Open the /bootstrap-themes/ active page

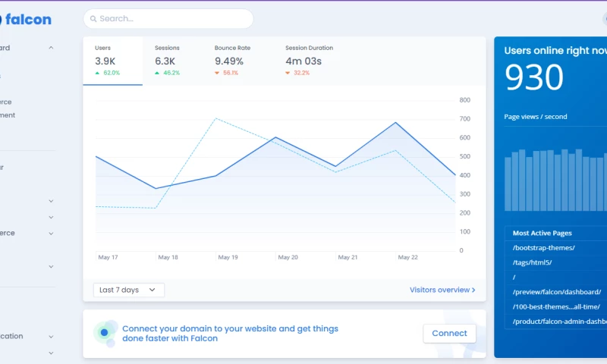pos(544,248)
